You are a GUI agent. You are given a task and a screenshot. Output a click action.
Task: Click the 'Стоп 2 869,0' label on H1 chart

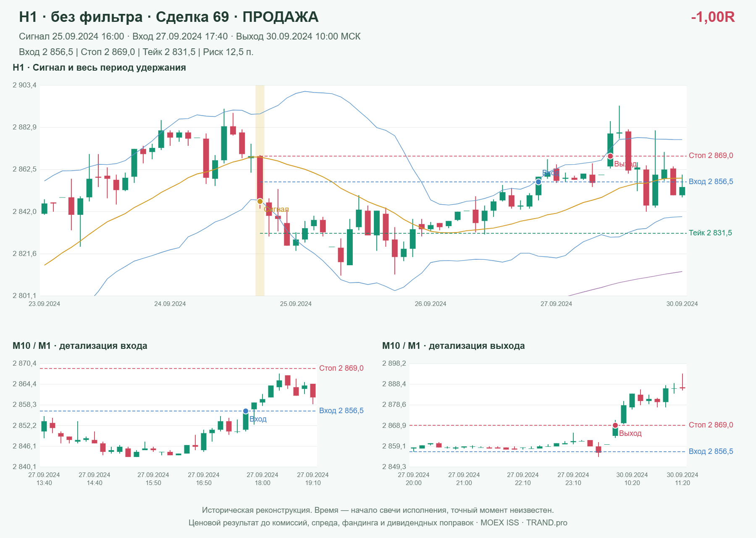tap(711, 156)
